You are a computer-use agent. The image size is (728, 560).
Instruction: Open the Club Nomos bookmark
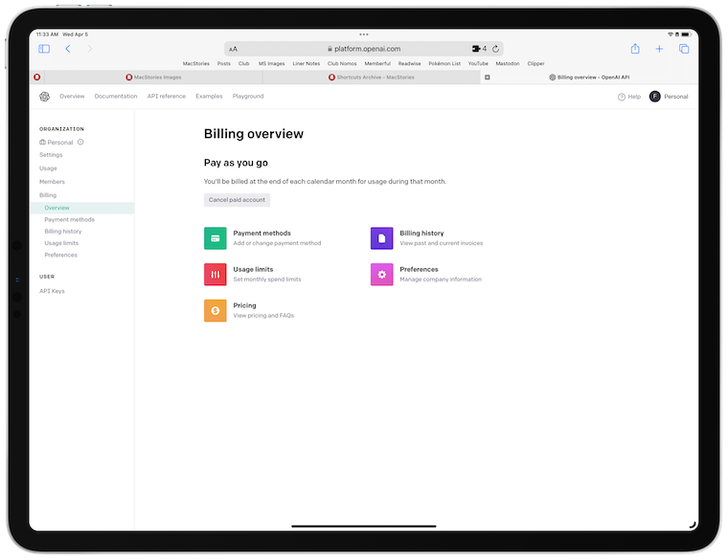342,63
